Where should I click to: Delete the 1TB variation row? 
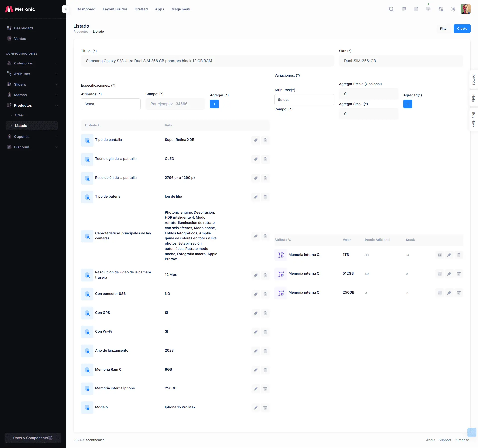click(459, 255)
